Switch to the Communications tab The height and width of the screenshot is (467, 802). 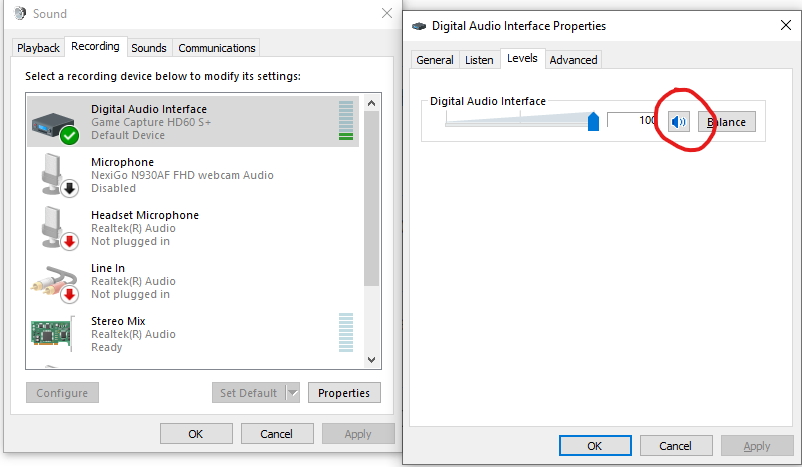click(x=216, y=48)
